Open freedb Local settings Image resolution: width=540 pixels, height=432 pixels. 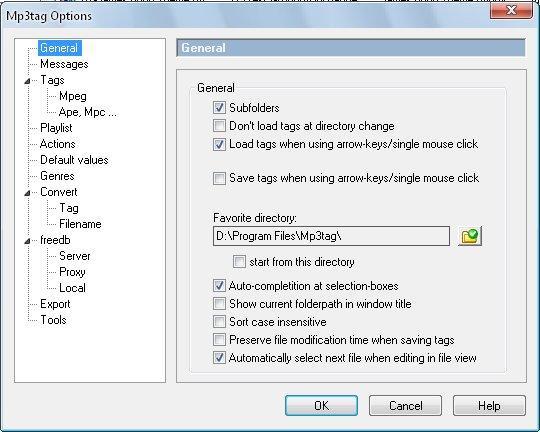click(x=72, y=288)
